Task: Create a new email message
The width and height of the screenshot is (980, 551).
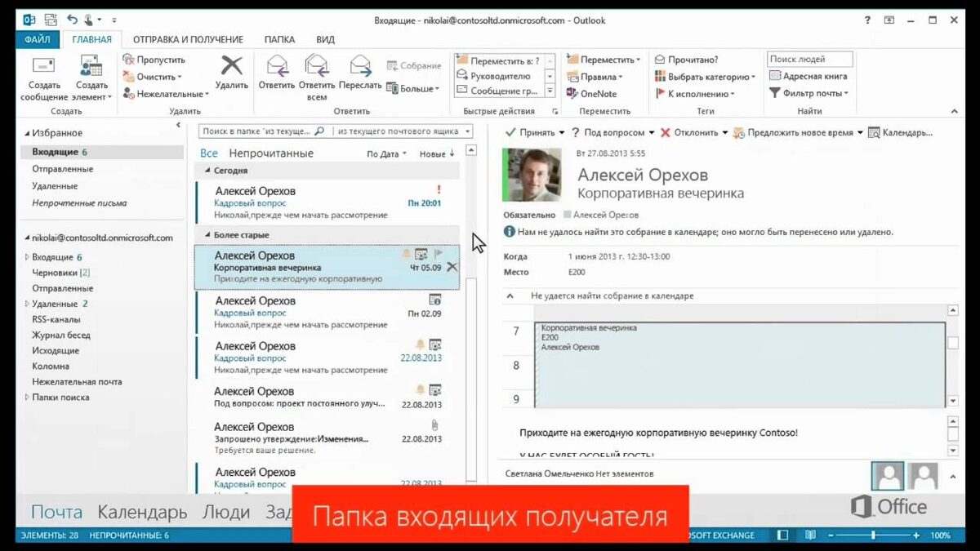Action: (x=43, y=78)
